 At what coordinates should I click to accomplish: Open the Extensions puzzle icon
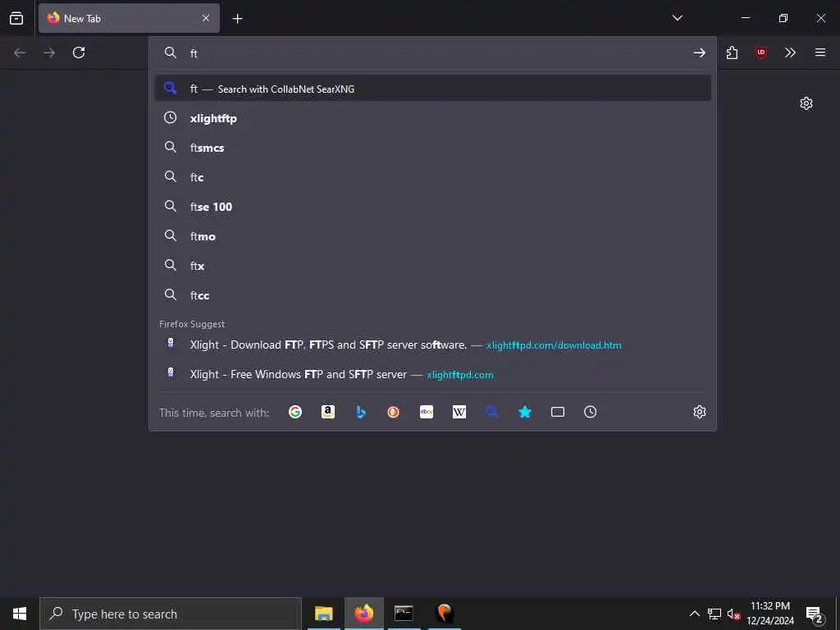pos(732,52)
